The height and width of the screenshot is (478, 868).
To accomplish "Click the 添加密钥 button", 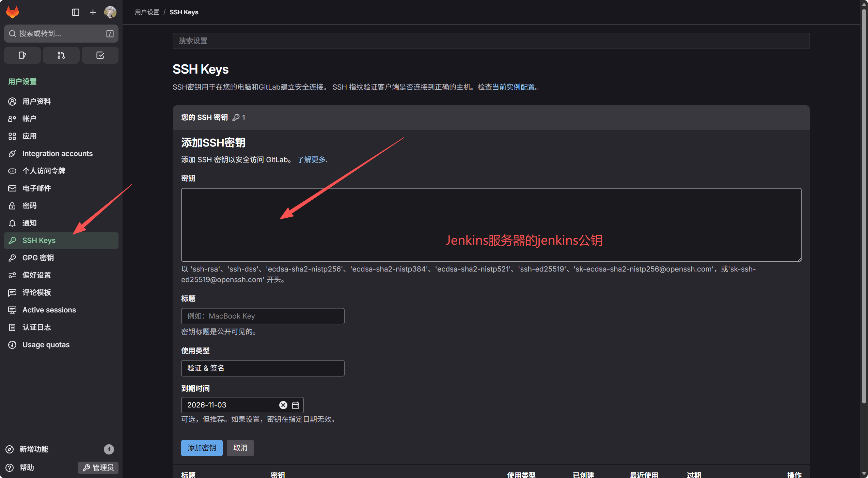I will [x=202, y=448].
